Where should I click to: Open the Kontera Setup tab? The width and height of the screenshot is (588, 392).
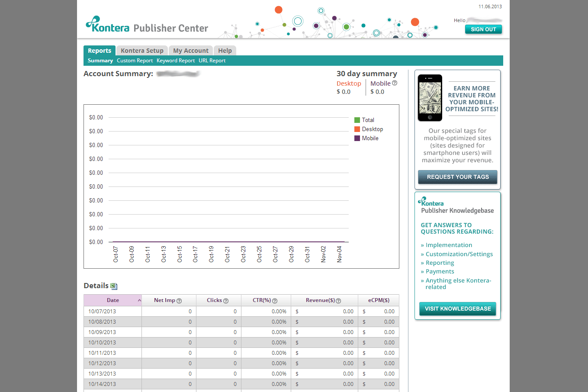(142, 51)
